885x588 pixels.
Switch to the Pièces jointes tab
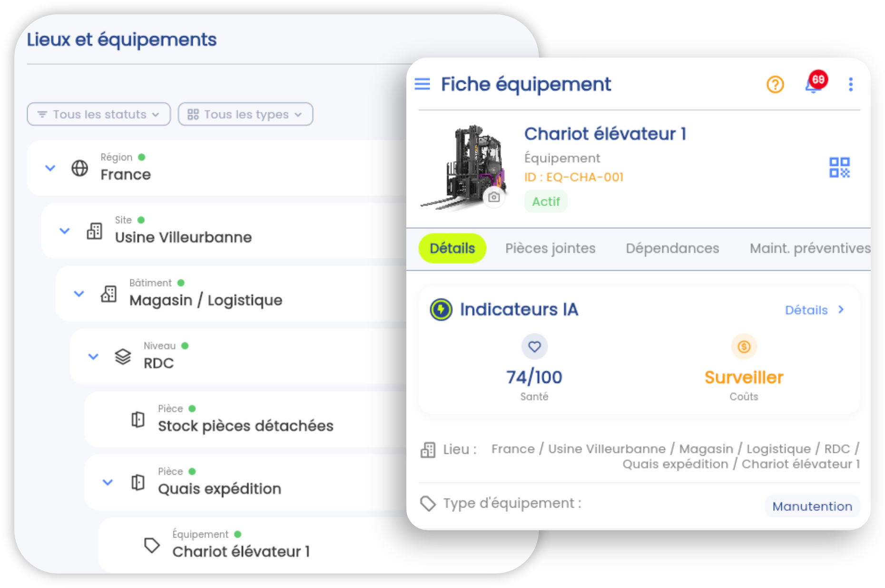(x=550, y=248)
